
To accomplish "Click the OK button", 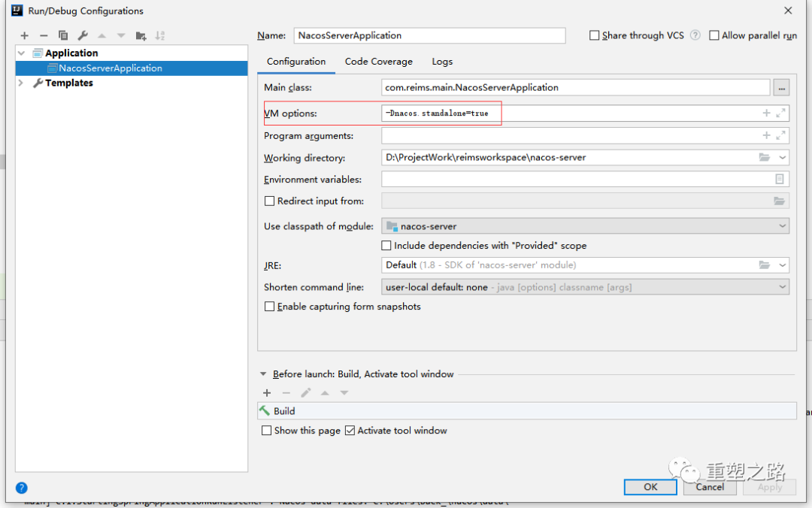I will tap(650, 487).
